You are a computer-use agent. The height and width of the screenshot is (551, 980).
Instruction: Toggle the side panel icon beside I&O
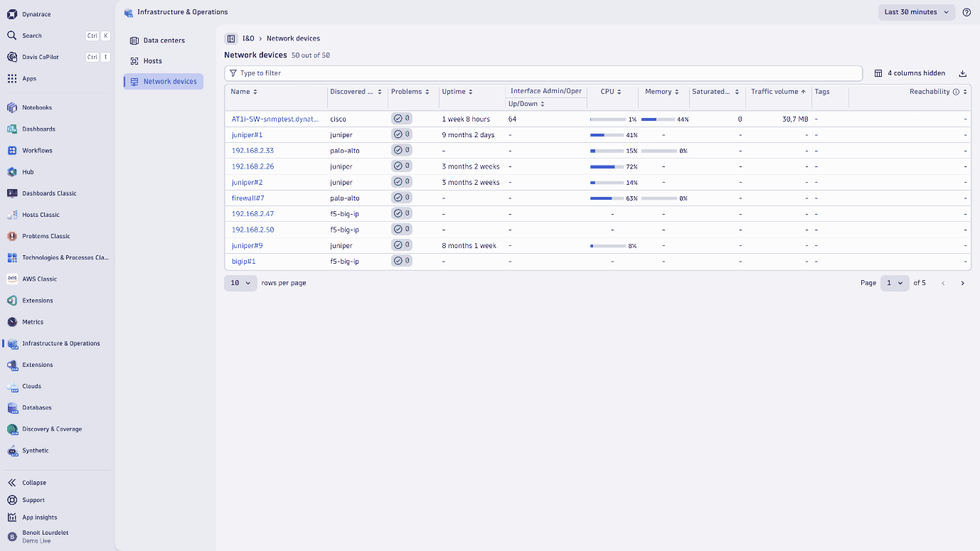pos(231,38)
